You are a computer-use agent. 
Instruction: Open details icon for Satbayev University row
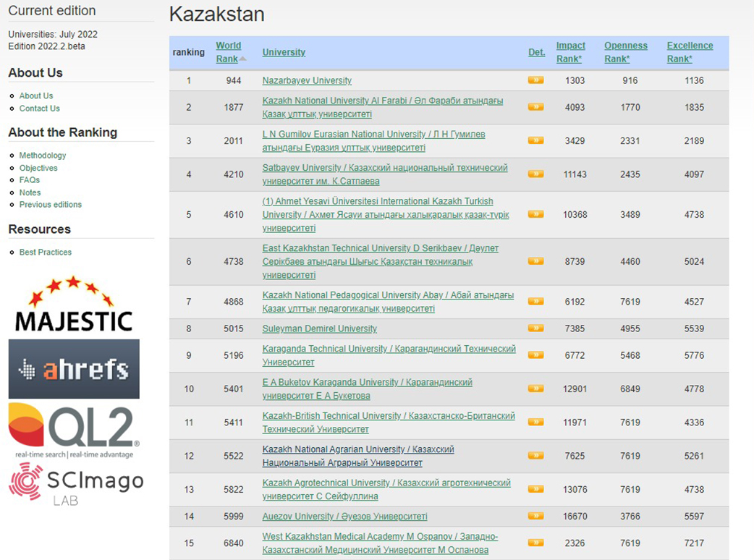535,174
